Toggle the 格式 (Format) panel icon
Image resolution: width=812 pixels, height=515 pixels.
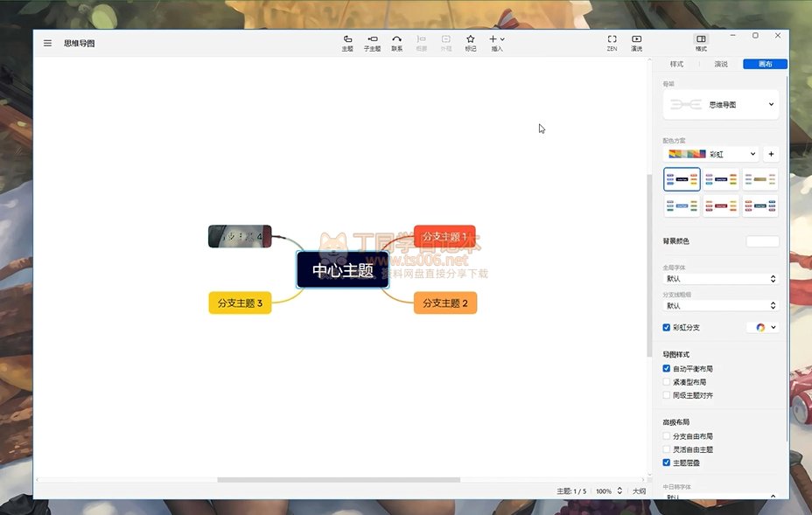[701, 43]
